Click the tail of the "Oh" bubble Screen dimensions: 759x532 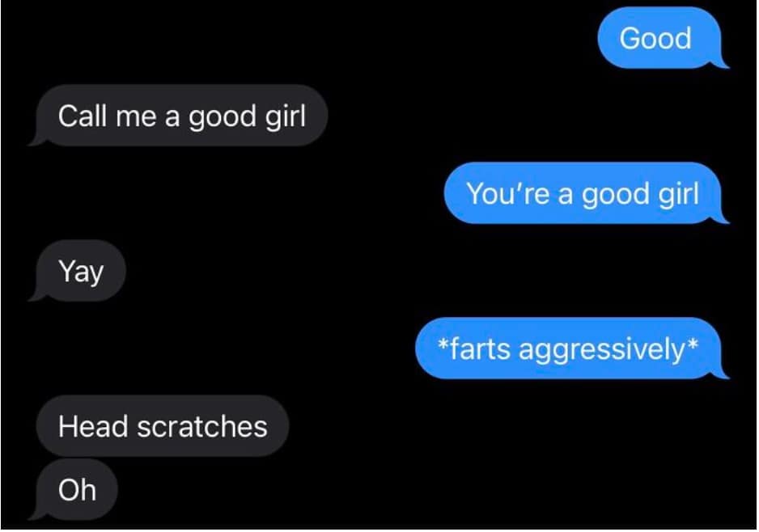click(x=36, y=513)
